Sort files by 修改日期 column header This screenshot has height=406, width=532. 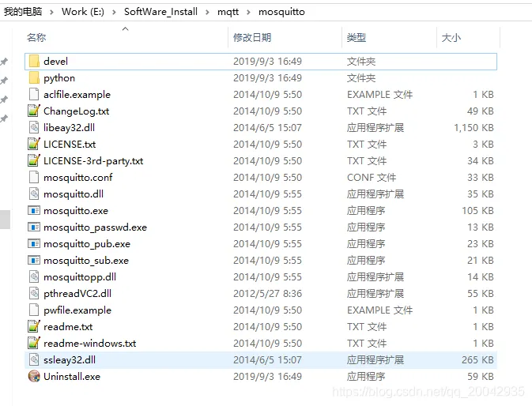click(252, 38)
